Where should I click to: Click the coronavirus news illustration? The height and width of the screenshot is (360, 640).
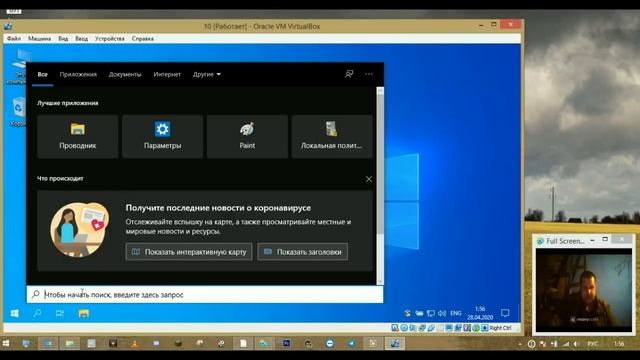[x=80, y=229]
